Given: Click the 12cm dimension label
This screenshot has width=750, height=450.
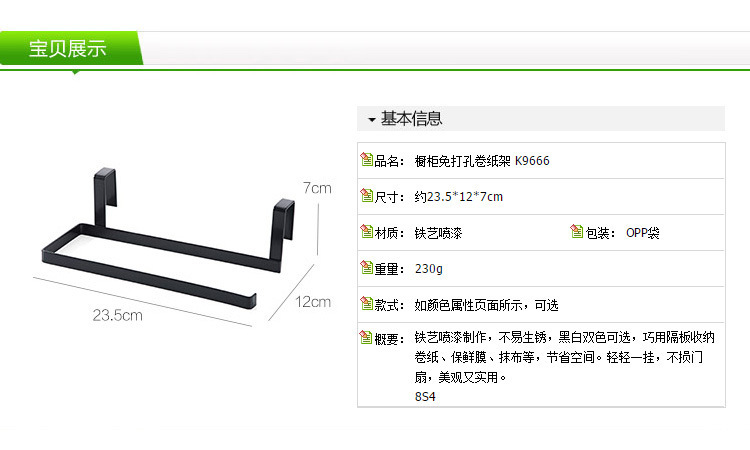Looking at the screenshot, I should [313, 302].
